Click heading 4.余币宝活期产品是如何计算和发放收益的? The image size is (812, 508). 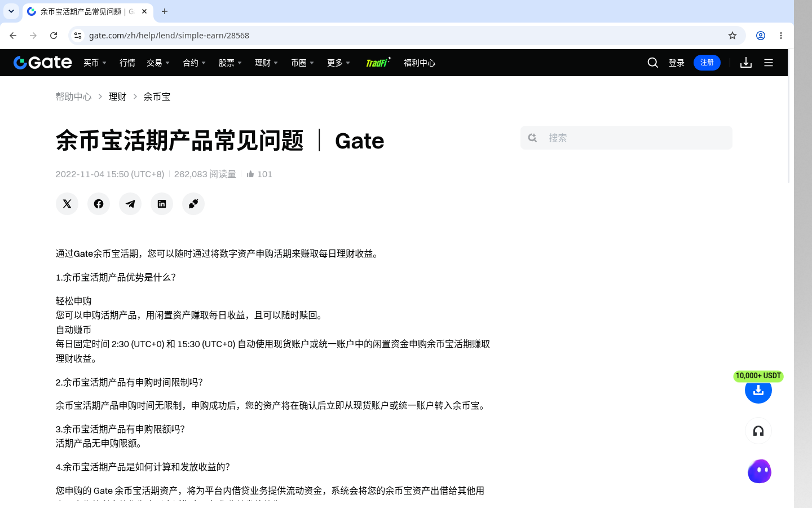click(143, 467)
